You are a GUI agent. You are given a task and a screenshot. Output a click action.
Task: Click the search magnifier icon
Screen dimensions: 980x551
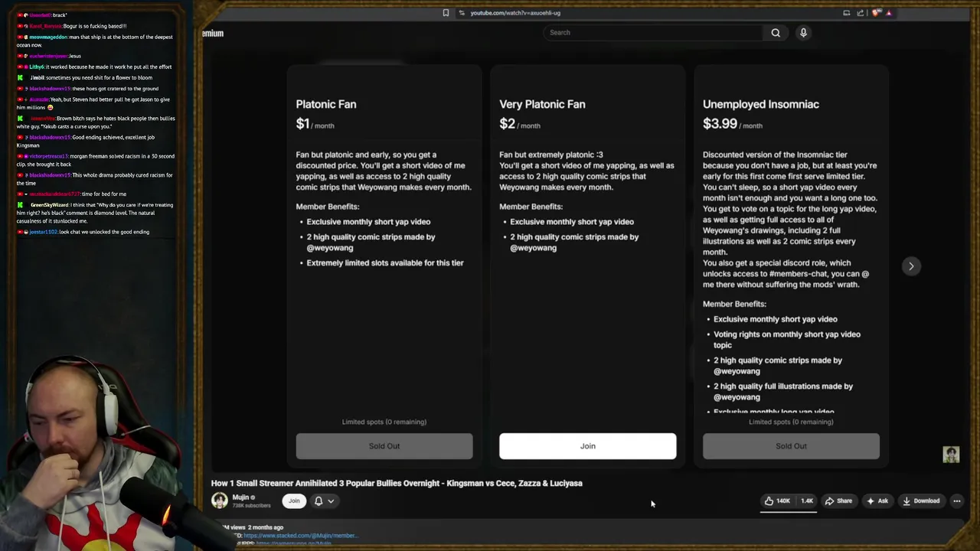pyautogui.click(x=776, y=32)
